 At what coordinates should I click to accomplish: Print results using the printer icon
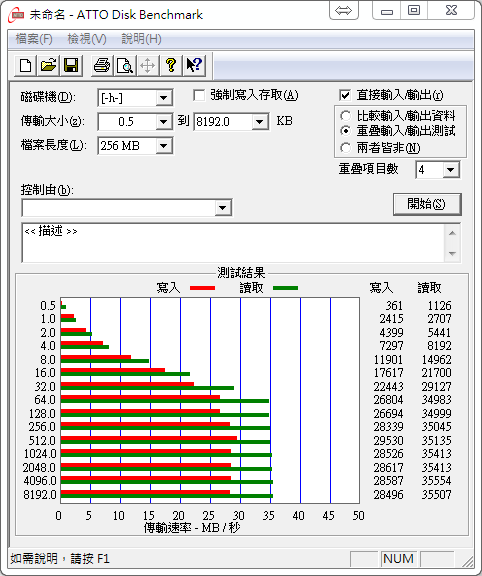pos(102,66)
